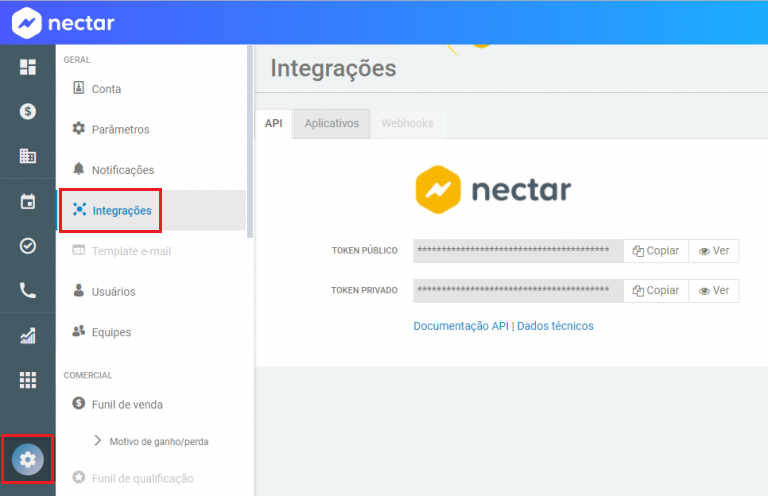Open the dashboard grid icon in sidebar
Viewport: 768px width, 496px height.
point(28,67)
